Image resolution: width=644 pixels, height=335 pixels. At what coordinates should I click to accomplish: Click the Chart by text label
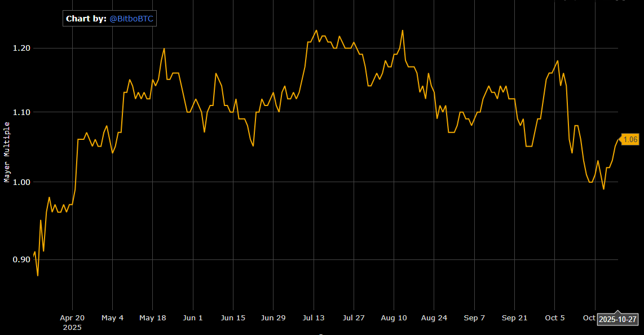point(86,19)
